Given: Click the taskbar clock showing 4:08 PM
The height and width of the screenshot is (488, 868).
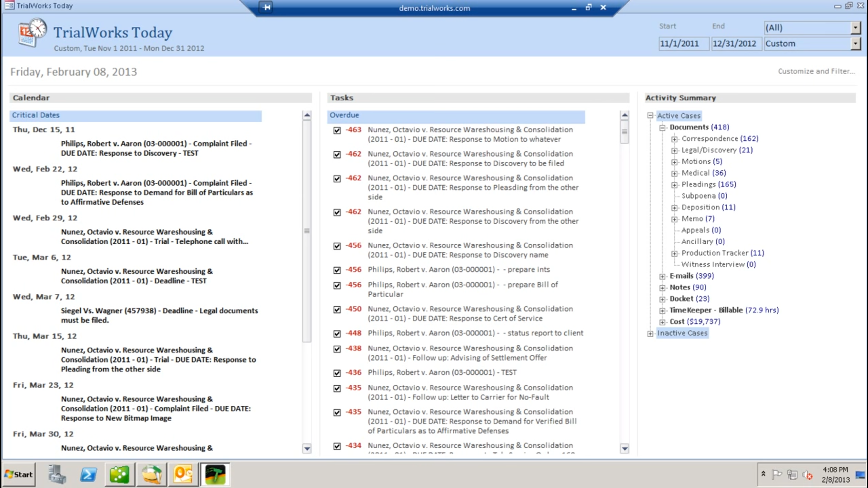Looking at the screenshot, I should [x=835, y=474].
